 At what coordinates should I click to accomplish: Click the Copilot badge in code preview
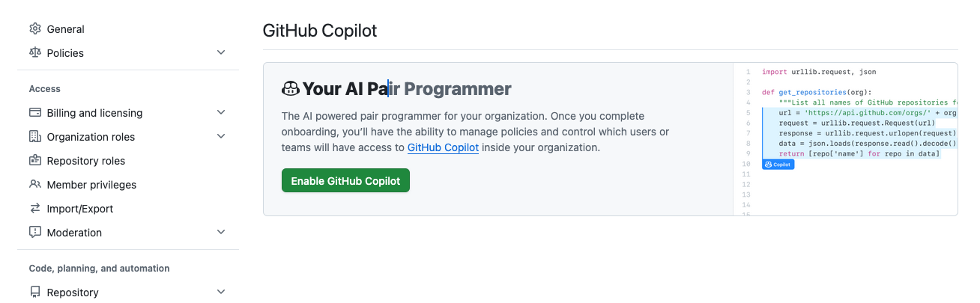click(x=778, y=165)
